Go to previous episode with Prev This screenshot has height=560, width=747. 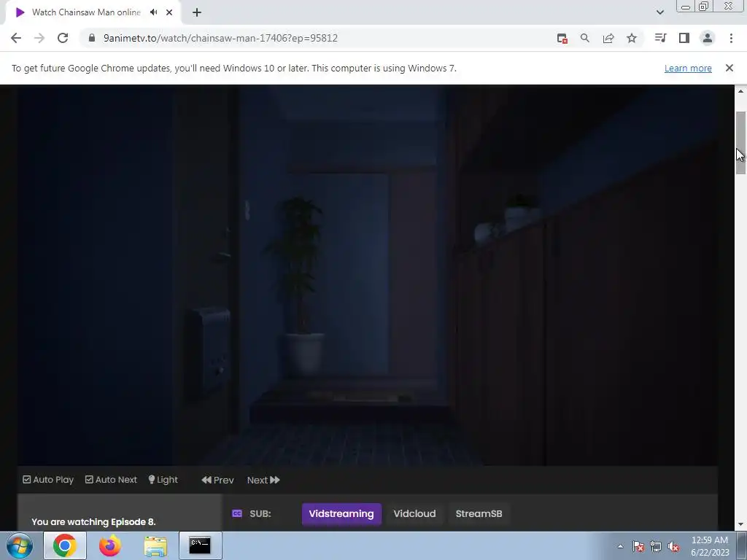point(217,480)
